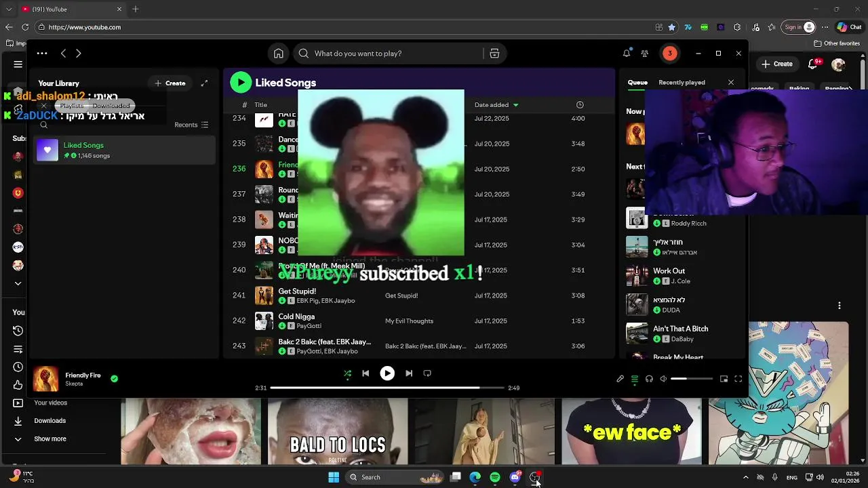The image size is (868, 488).
Task: Open YouTube notifications bell
Action: point(813,64)
